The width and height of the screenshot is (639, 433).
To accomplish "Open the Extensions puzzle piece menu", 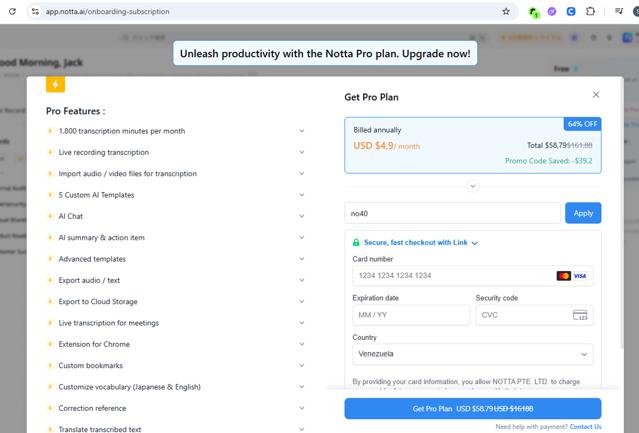I will click(591, 11).
